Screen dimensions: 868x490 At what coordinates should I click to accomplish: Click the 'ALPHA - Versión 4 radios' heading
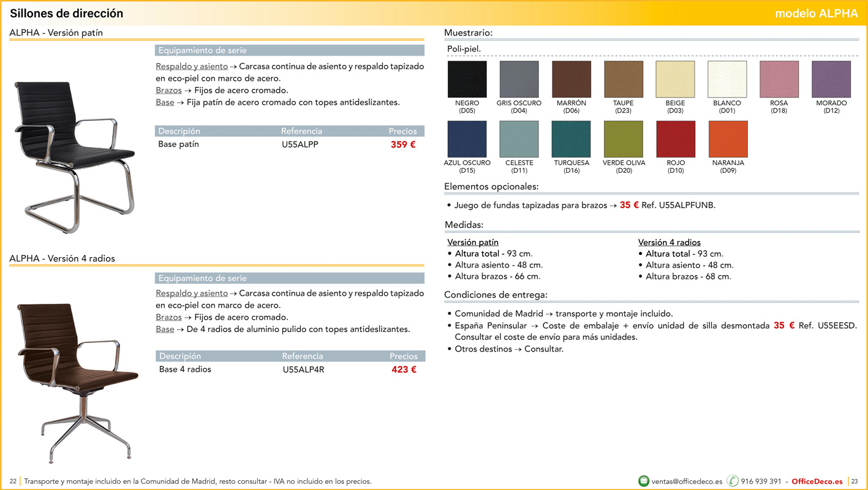(62, 258)
